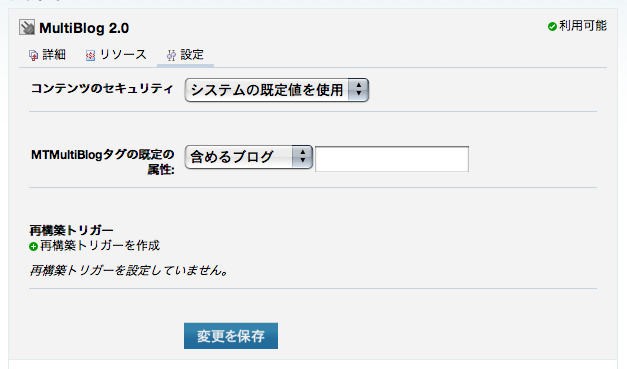Open the コンテンツのセキュリティ dropdown
627x369 pixels.
click(277, 90)
